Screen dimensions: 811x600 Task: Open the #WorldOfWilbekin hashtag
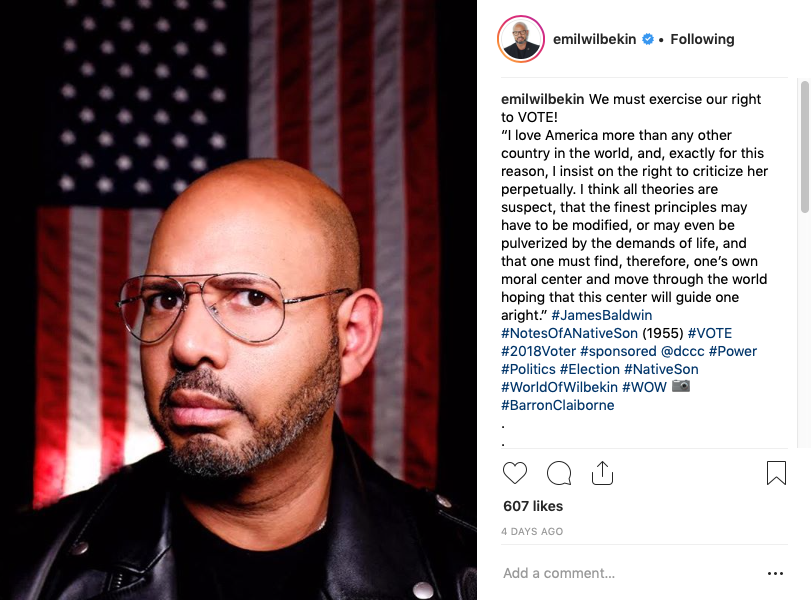click(559, 387)
